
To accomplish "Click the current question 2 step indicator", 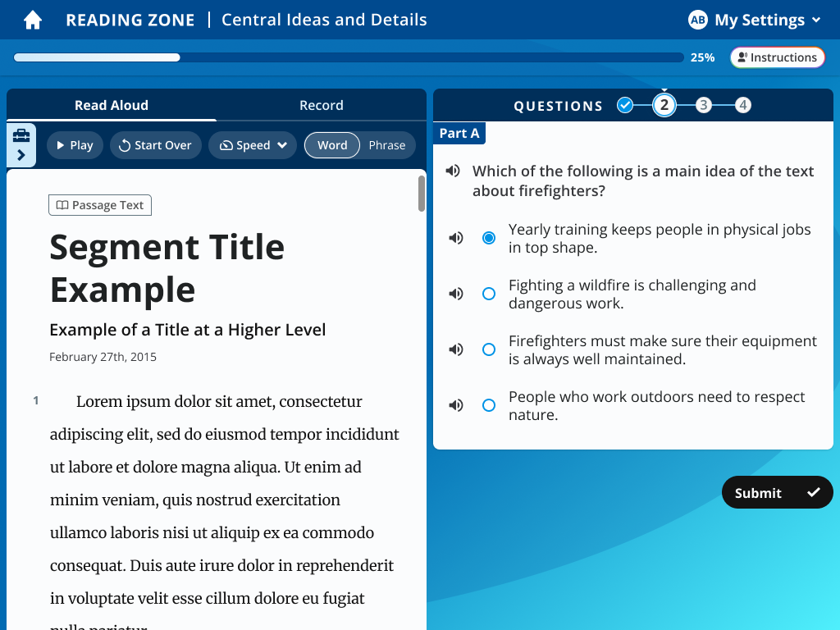I will click(664, 105).
